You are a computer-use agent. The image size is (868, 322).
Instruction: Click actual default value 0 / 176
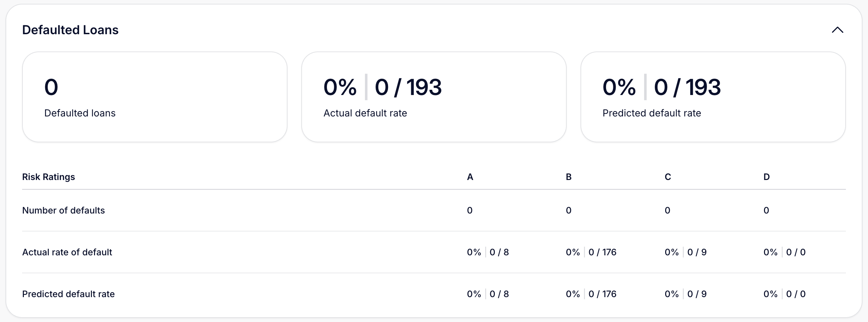pos(602,252)
